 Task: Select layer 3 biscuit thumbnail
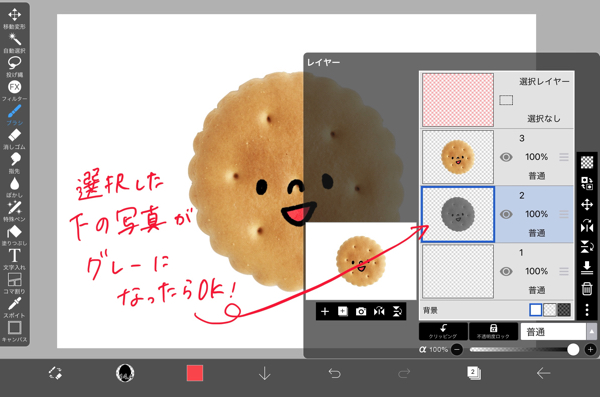click(x=458, y=157)
